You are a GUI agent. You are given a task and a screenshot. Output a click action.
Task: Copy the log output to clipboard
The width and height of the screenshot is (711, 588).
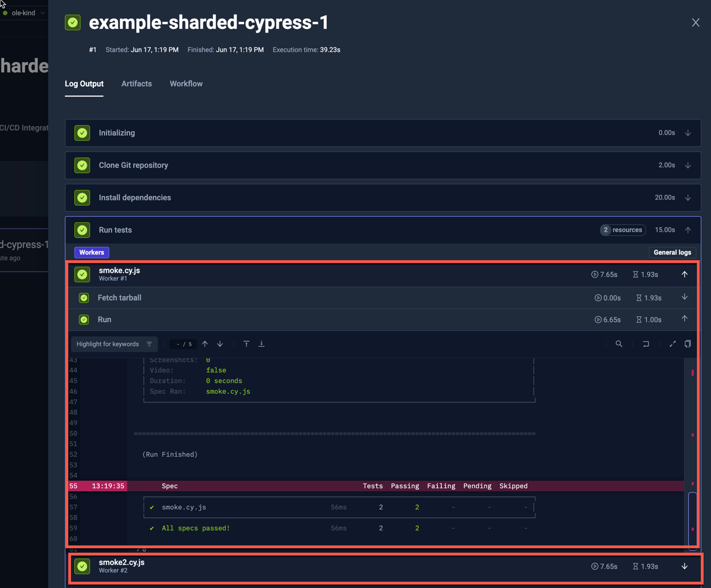pyautogui.click(x=688, y=343)
